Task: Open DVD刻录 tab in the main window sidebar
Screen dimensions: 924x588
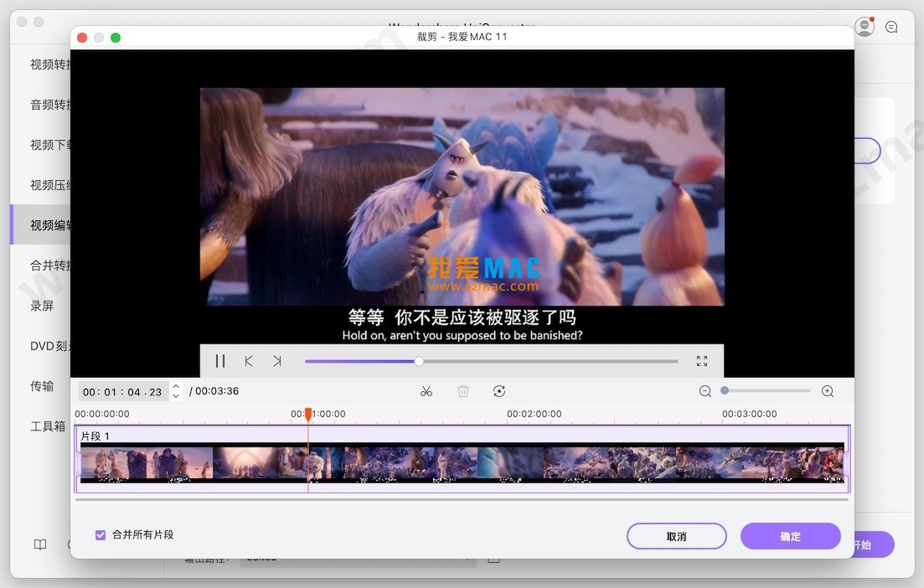Action: [x=50, y=346]
